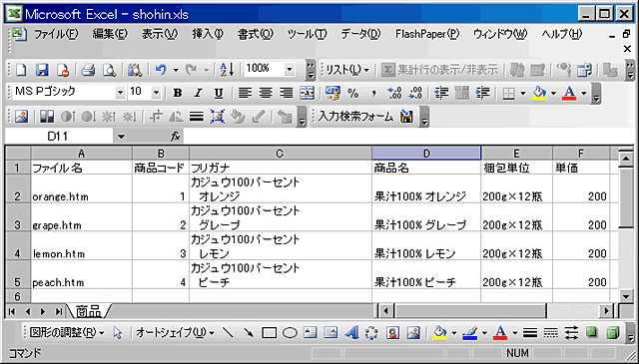This screenshot has height=364, width=639.
Task: Click 入力検索フォーム button
Action: pos(355,117)
